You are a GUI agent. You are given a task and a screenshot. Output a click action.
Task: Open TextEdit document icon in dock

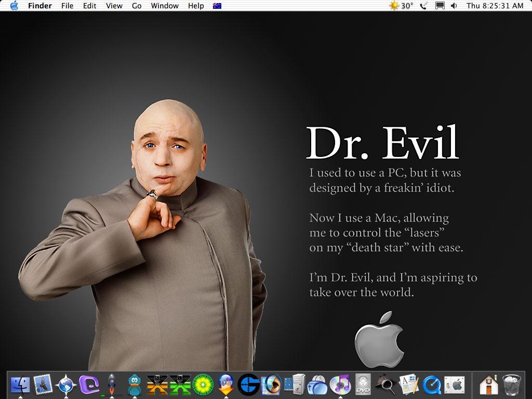pyautogui.click(x=409, y=385)
